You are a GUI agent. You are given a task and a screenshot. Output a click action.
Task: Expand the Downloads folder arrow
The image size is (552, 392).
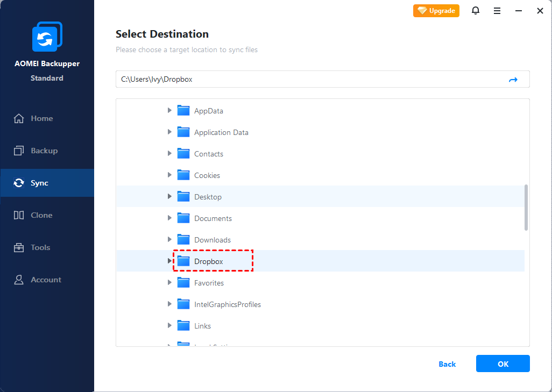(x=169, y=240)
